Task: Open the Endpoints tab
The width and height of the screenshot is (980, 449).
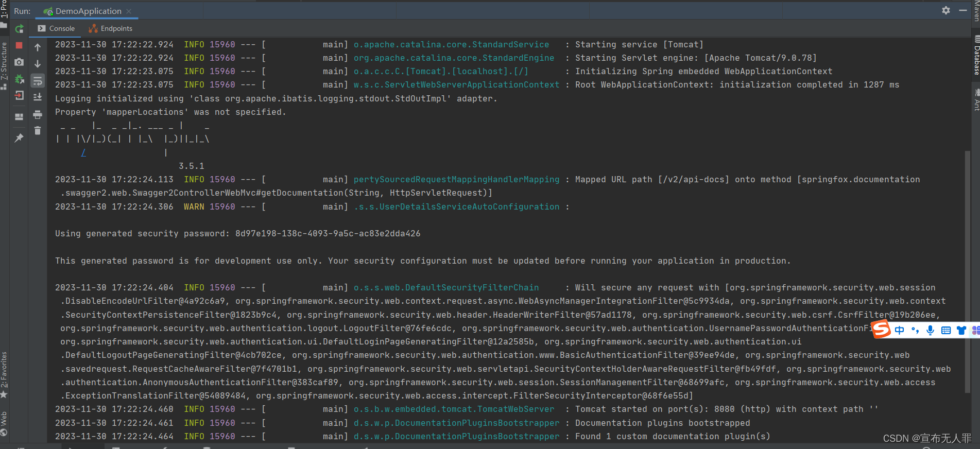Action: [111, 28]
